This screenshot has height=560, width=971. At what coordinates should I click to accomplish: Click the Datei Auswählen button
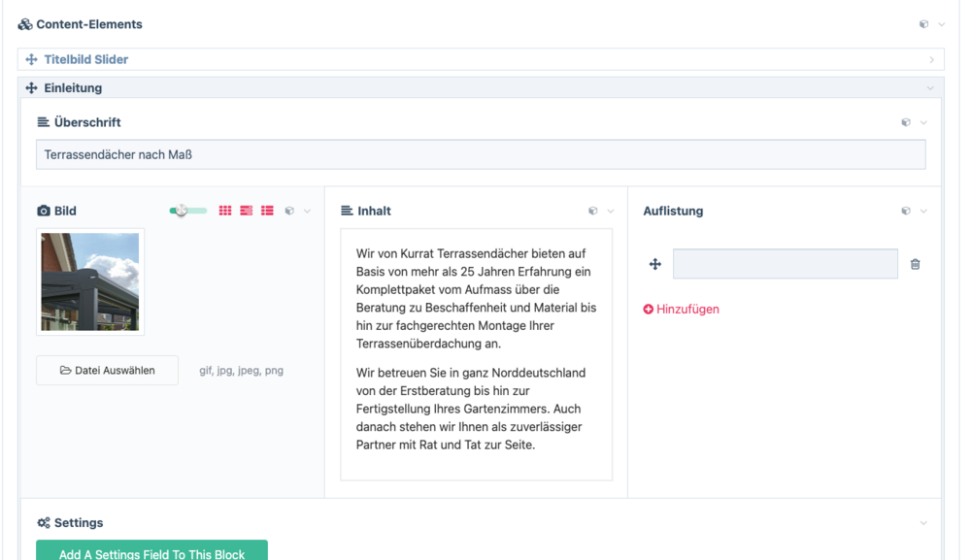(107, 370)
